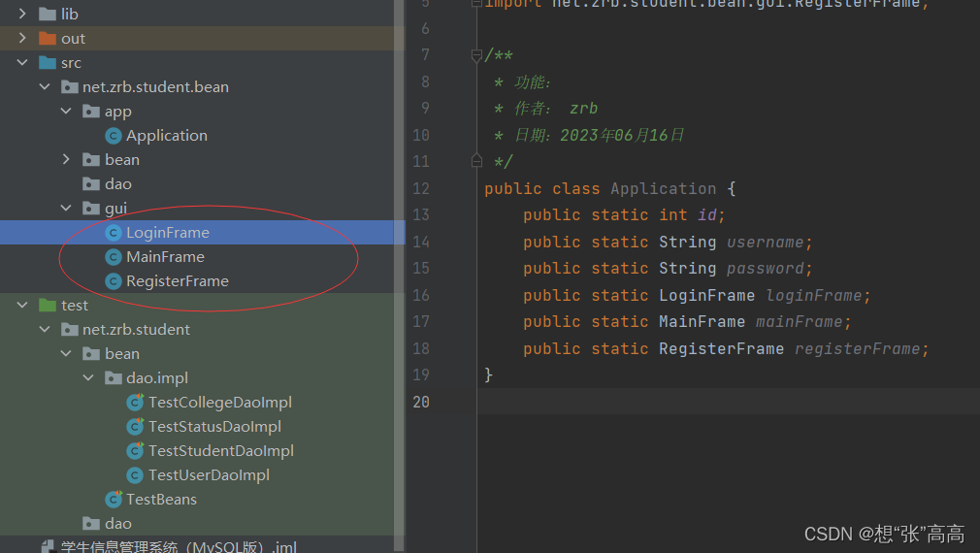Viewport: 980px width, 553px height.
Task: Click fold end marker at line 11
Action: tap(476, 161)
